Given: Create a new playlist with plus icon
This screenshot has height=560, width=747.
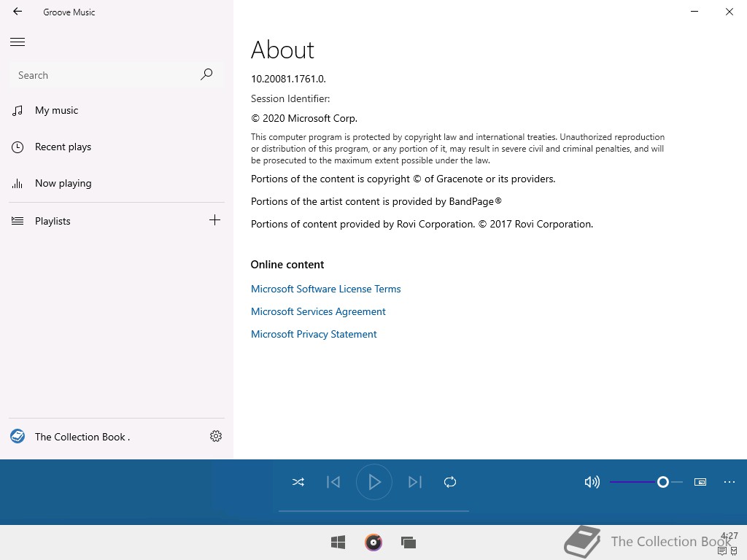Looking at the screenshot, I should [x=215, y=220].
